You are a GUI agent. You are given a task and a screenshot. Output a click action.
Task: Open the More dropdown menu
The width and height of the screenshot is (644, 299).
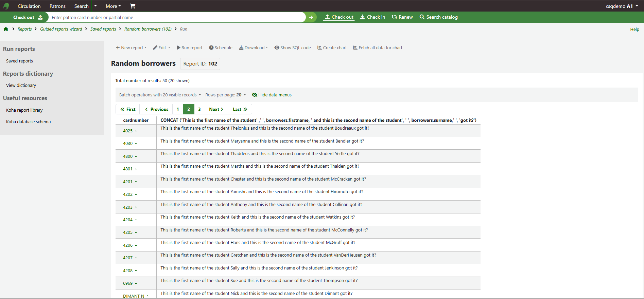(113, 6)
